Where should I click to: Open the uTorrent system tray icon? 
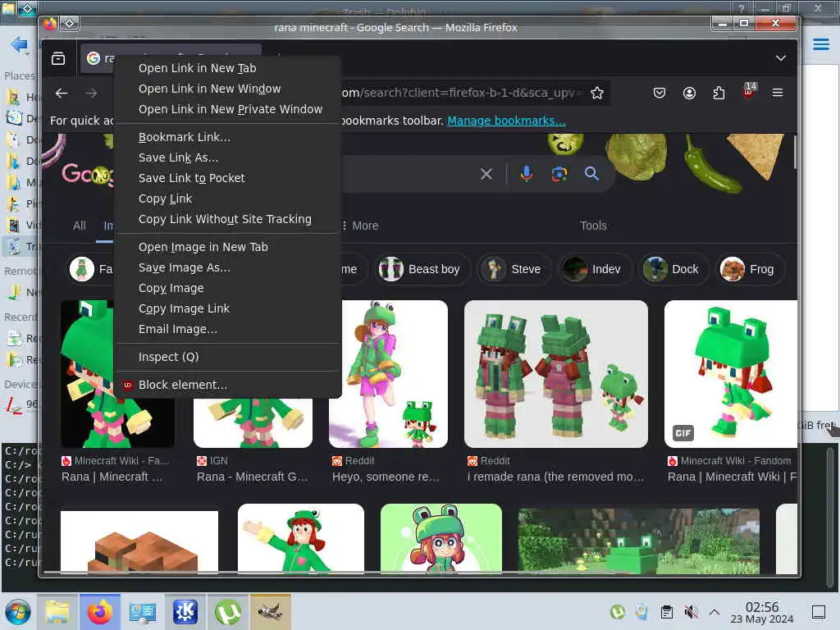pyautogui.click(x=617, y=612)
